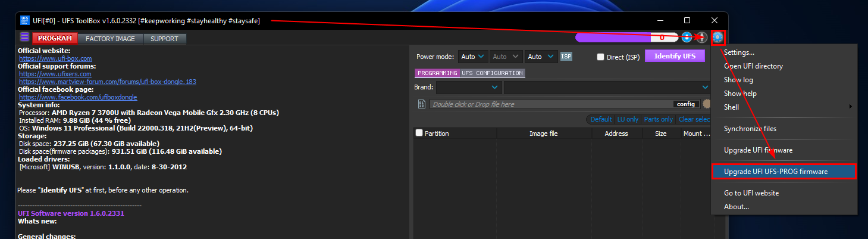Click the binary file icon beside drop field

pyautogui.click(x=421, y=104)
